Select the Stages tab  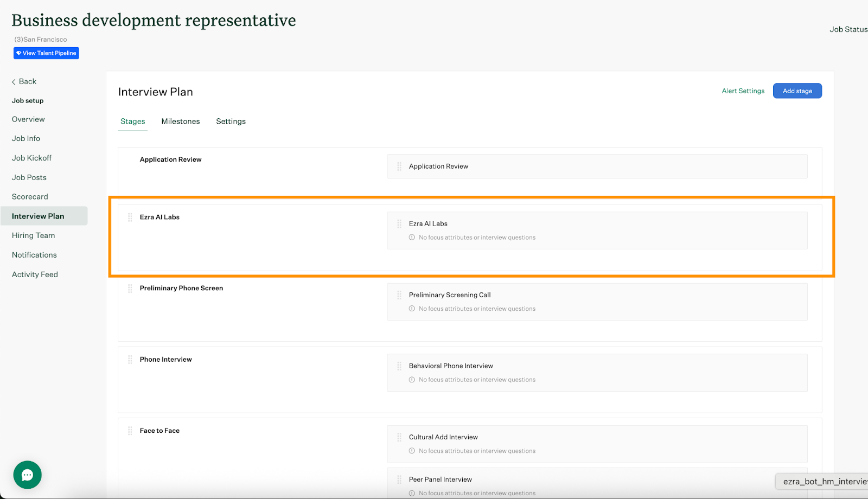(133, 121)
